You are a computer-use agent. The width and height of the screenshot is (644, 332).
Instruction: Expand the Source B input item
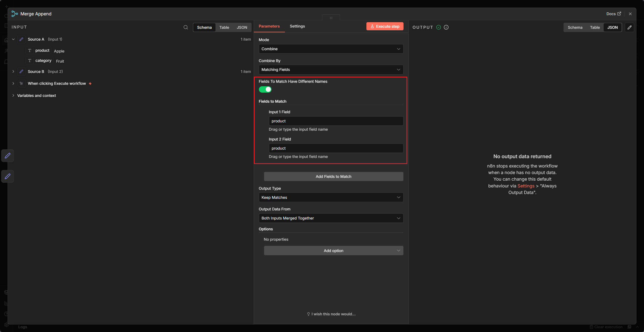(13, 72)
